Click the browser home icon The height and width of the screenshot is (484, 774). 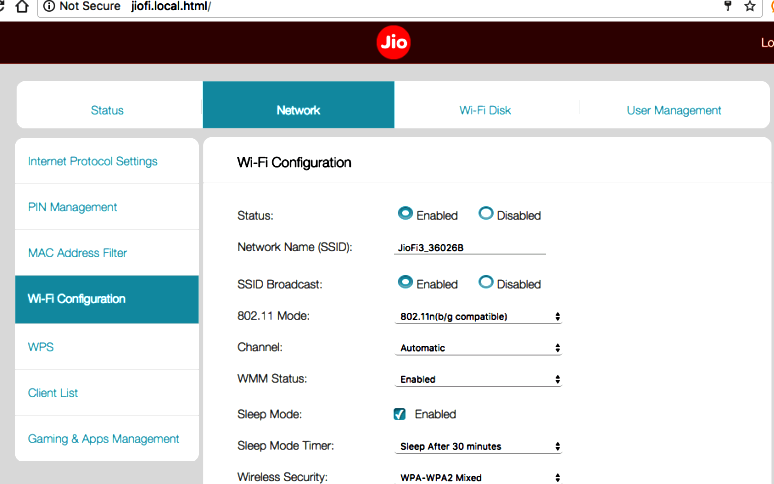[22, 6]
